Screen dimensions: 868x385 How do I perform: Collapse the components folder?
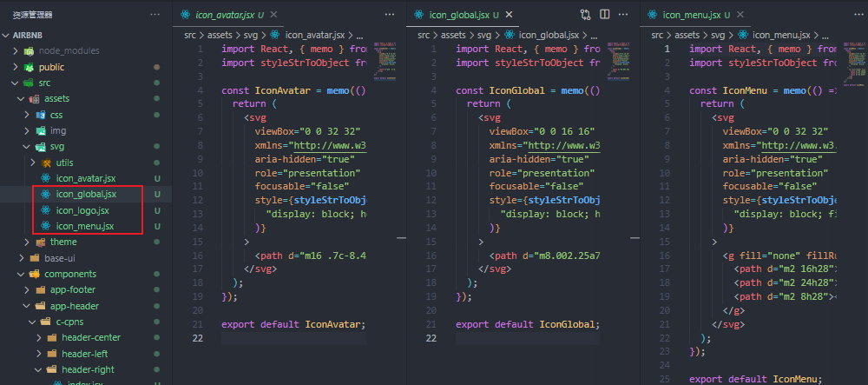pos(21,275)
